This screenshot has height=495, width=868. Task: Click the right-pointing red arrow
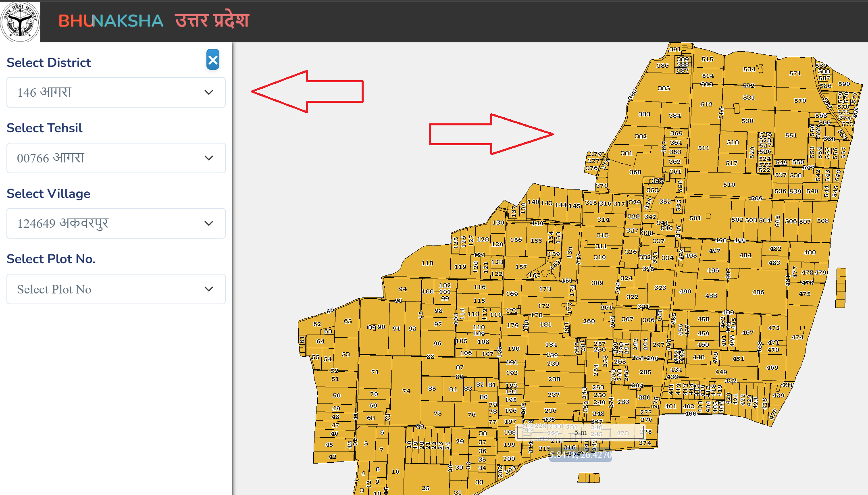[x=491, y=134]
